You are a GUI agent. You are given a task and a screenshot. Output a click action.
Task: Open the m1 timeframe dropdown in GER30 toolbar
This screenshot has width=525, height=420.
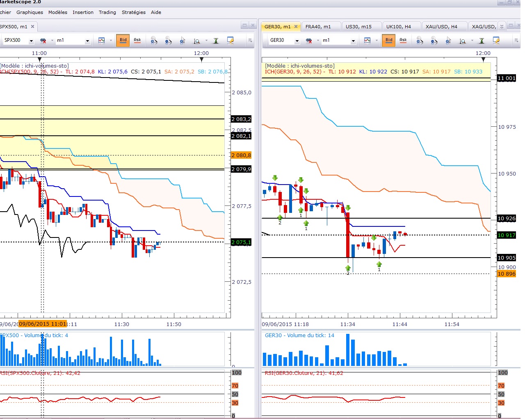point(353,41)
